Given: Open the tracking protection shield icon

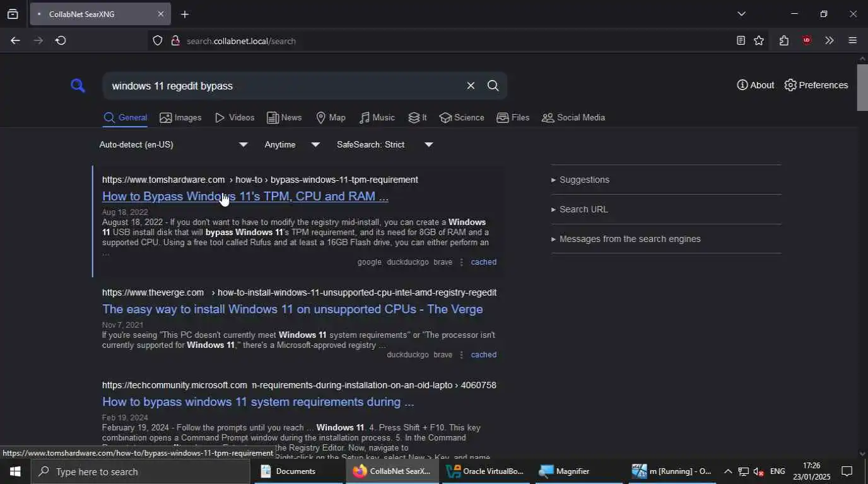Looking at the screenshot, I should point(158,41).
